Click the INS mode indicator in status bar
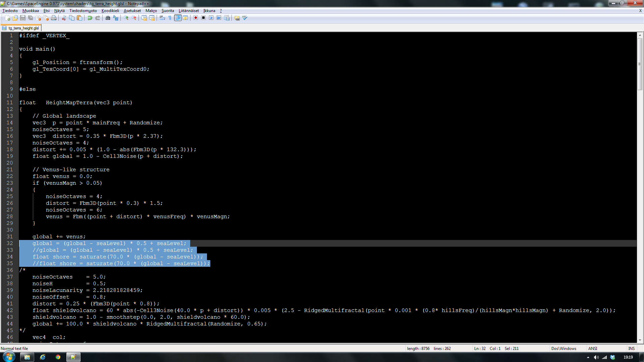This screenshot has width=644, height=362. pyautogui.click(x=631, y=349)
